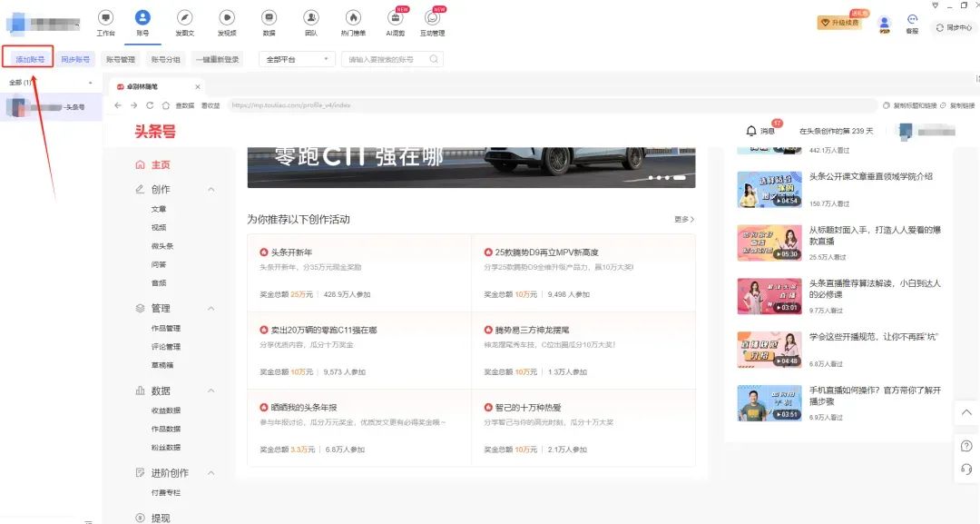Open 草稿箱 in sidebar
The height and width of the screenshot is (524, 980).
click(x=162, y=365)
